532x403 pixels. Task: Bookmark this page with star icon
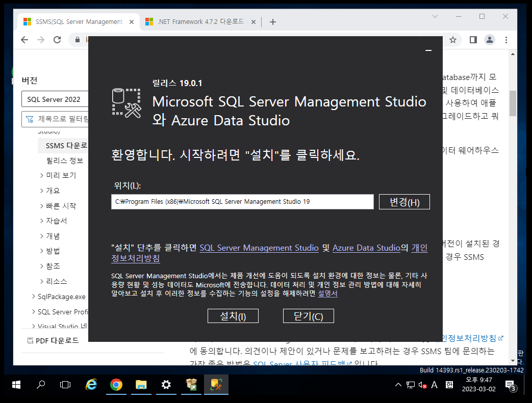pyautogui.click(x=453, y=40)
